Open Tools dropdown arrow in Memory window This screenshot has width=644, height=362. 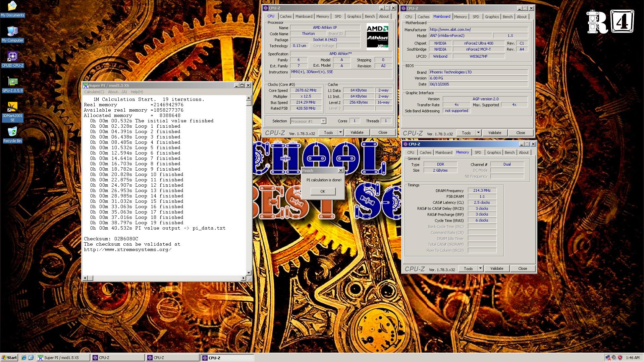(x=480, y=268)
